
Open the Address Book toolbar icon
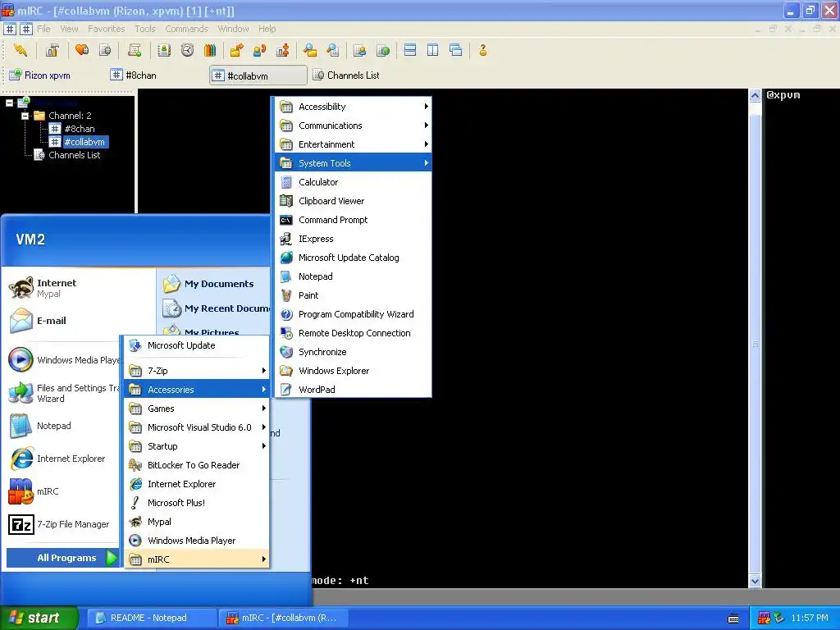(164, 50)
